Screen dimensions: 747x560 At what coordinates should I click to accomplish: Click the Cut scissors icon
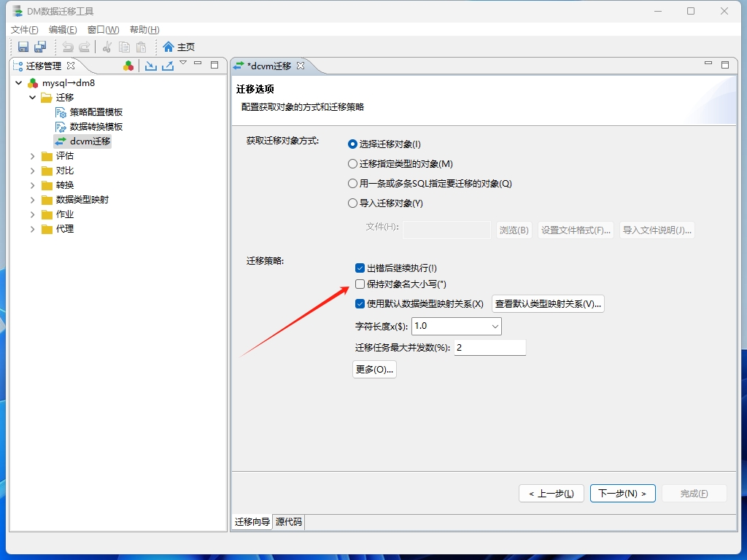click(x=107, y=47)
